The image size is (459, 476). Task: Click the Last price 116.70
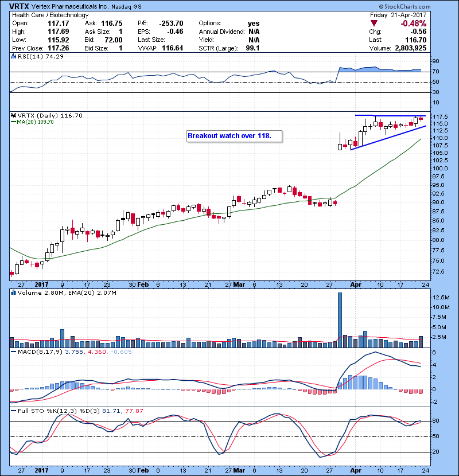pyautogui.click(x=416, y=40)
